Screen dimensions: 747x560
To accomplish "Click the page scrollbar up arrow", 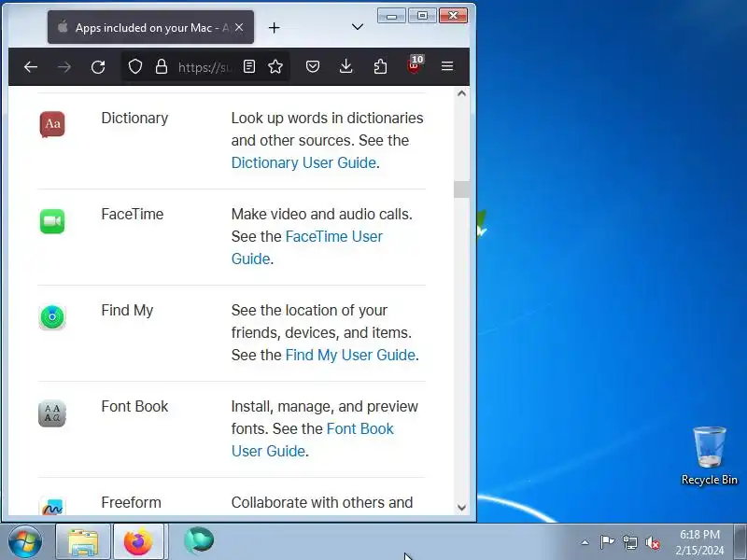I will click(461, 94).
